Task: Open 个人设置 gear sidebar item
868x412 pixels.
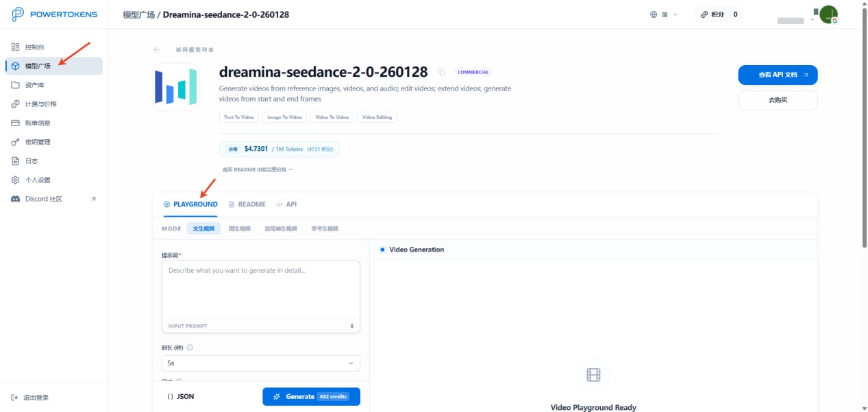Action: (x=53, y=180)
